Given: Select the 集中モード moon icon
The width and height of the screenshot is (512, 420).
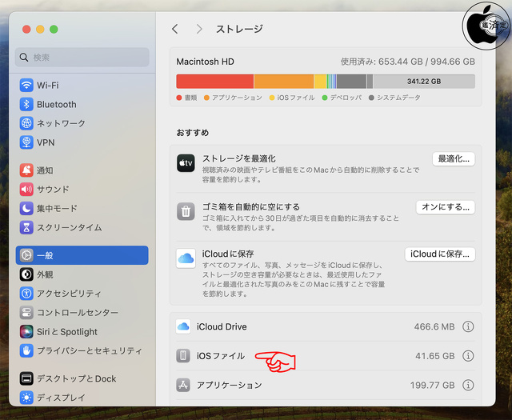Looking at the screenshot, I should 26,208.
